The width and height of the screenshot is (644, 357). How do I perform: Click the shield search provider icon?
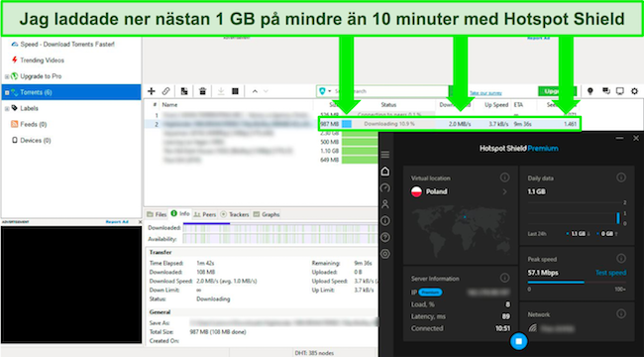323,91
